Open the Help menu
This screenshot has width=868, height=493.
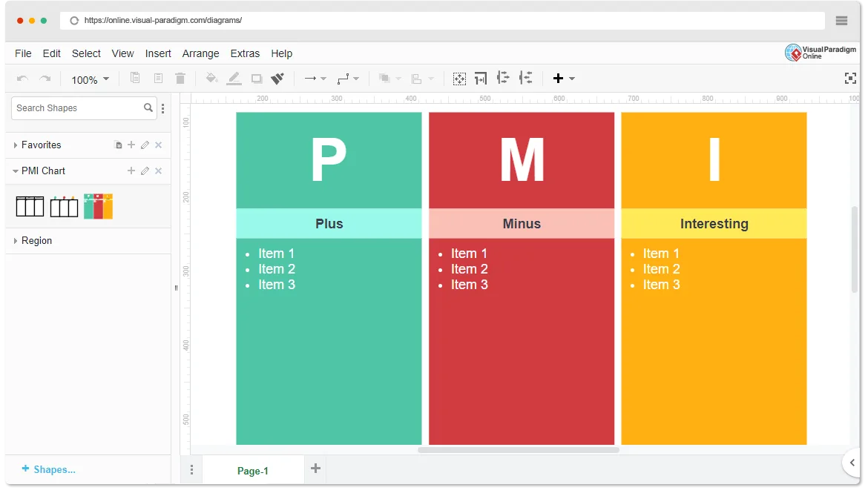pos(281,53)
